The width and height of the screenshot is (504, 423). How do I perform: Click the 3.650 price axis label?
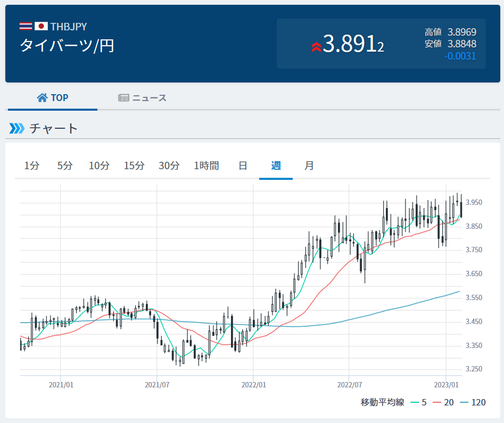tap(474, 273)
